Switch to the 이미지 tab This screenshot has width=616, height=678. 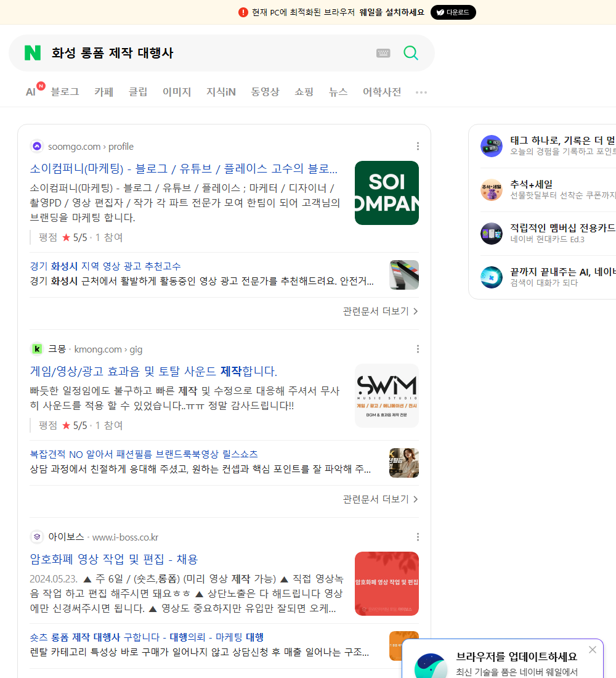coord(177,92)
